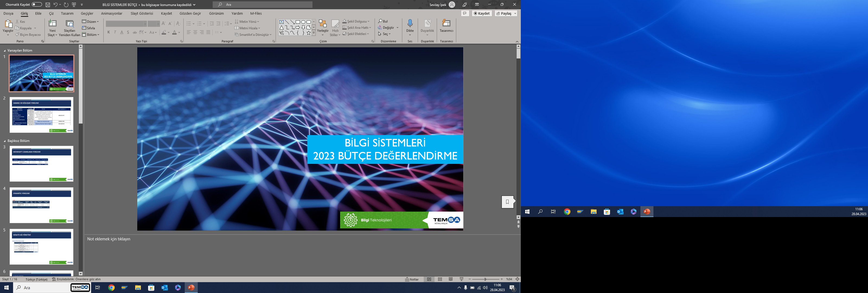Collapse the ribbon with the chevron

[517, 42]
